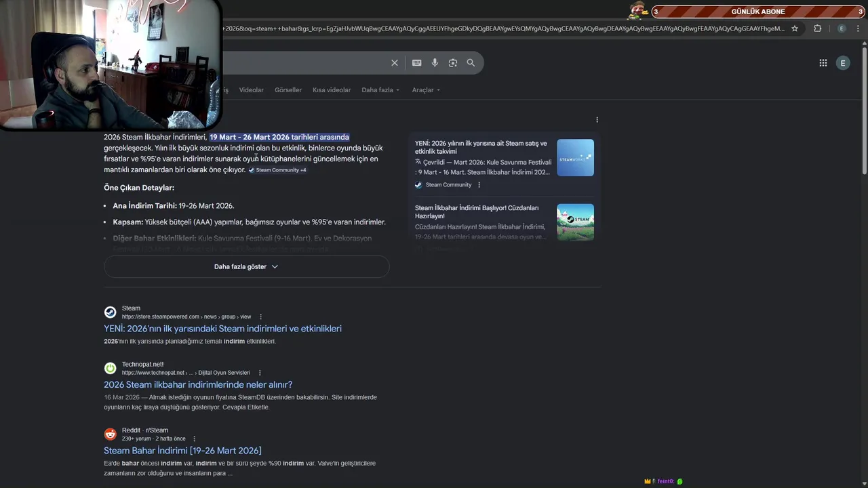Click inside the Google search input field
The image size is (868, 488).
(x=305, y=63)
